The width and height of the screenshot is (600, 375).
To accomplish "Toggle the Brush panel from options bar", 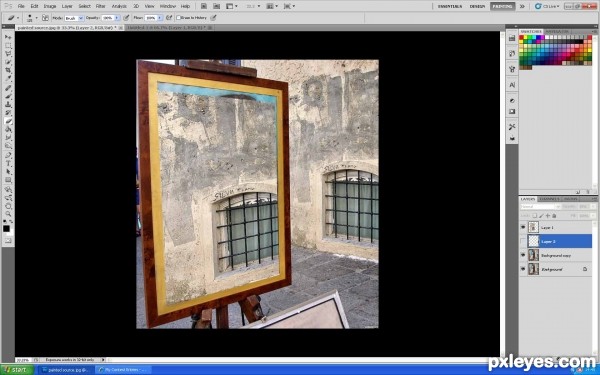I will coord(45,18).
